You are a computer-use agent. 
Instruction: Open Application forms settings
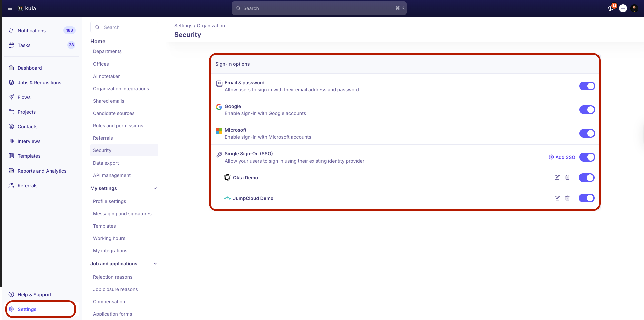click(112, 314)
